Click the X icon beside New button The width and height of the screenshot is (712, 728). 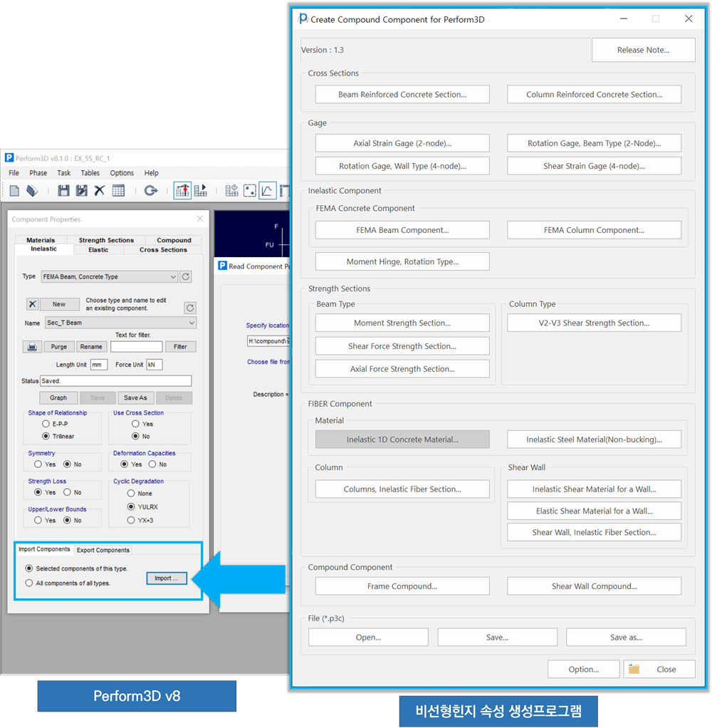click(x=32, y=304)
